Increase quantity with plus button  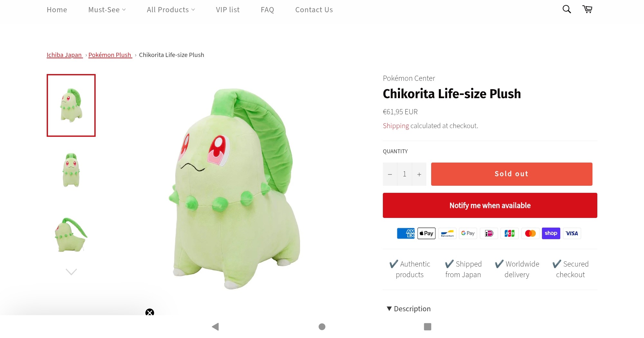point(419,174)
